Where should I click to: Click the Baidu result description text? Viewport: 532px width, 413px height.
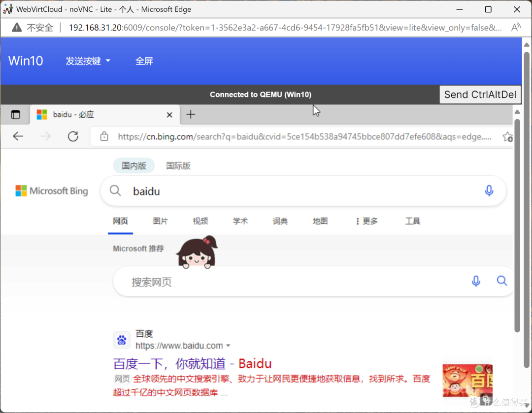pos(271,385)
